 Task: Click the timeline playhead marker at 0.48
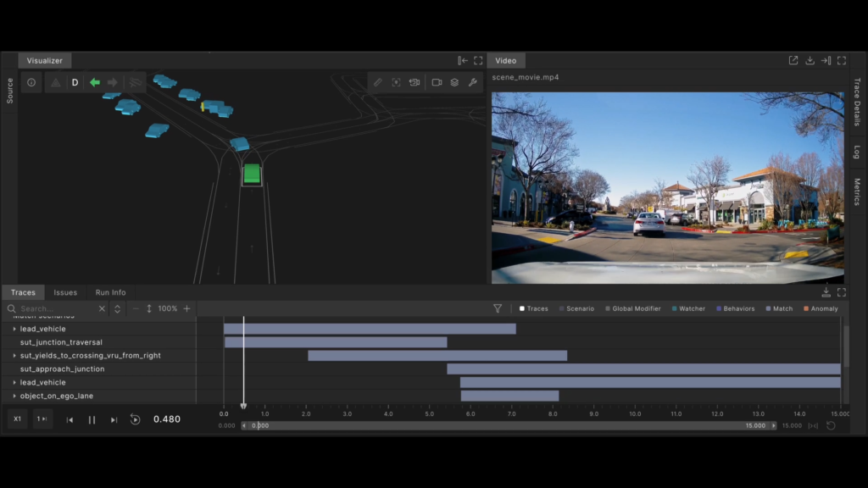243,406
